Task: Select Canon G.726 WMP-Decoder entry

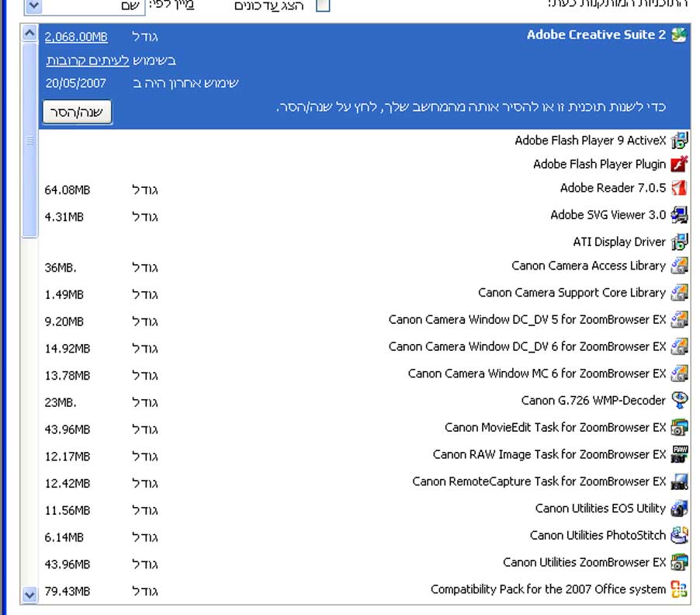Action: pyautogui.click(x=364, y=400)
